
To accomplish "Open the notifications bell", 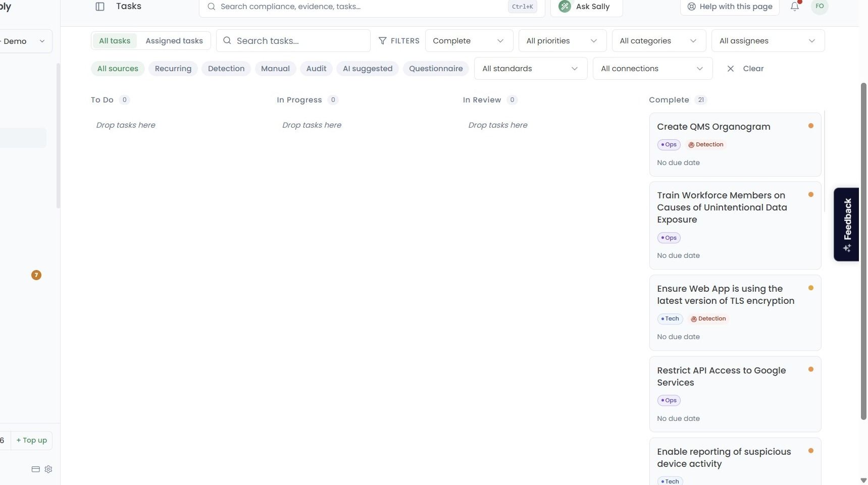I will tap(795, 7).
